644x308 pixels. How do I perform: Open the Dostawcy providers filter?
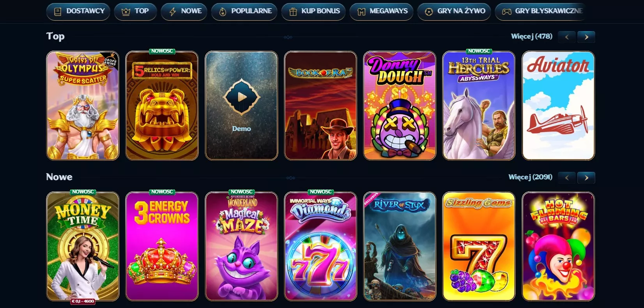pyautogui.click(x=78, y=11)
